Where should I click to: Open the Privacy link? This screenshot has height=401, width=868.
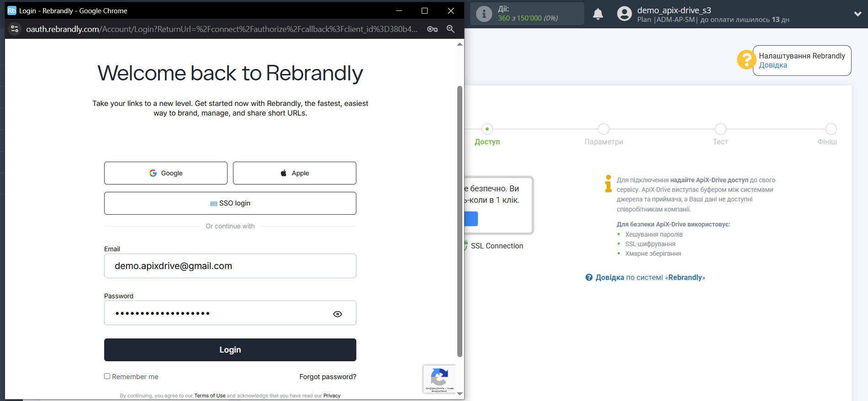(332, 396)
